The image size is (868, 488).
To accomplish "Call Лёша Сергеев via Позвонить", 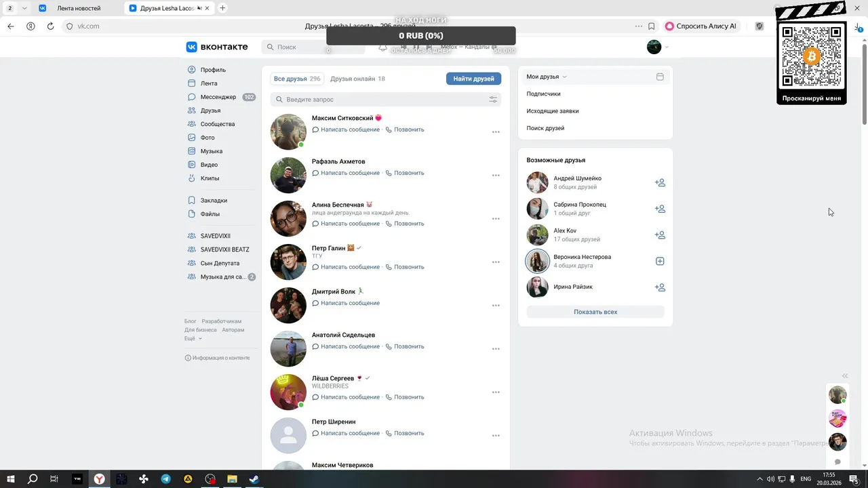I will [x=405, y=397].
